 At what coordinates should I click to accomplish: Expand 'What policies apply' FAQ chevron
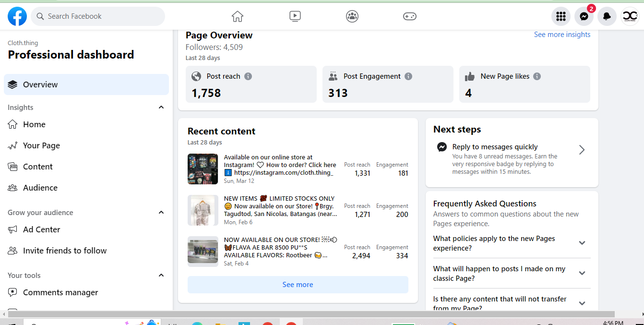[582, 243]
